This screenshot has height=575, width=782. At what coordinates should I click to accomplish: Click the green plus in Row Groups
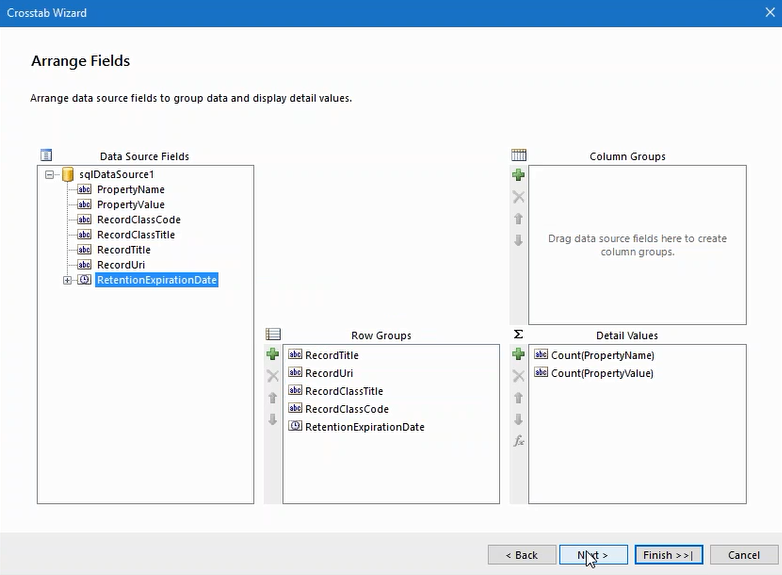(272, 354)
